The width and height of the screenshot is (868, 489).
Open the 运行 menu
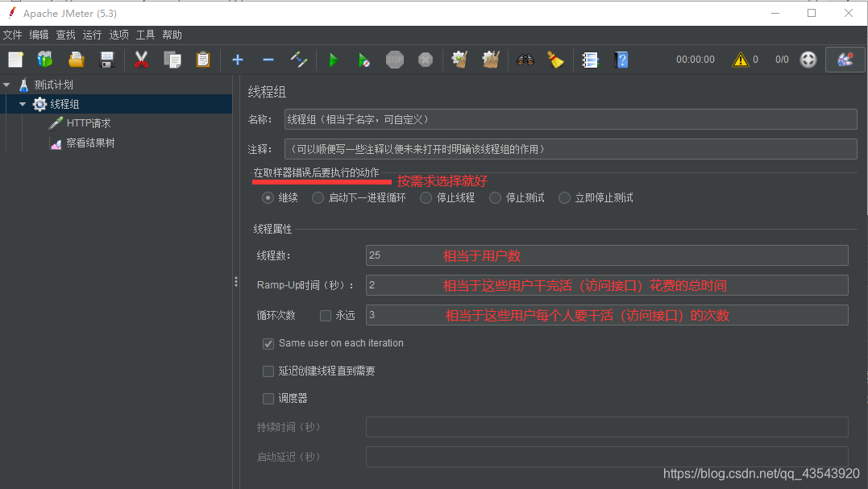click(x=92, y=35)
